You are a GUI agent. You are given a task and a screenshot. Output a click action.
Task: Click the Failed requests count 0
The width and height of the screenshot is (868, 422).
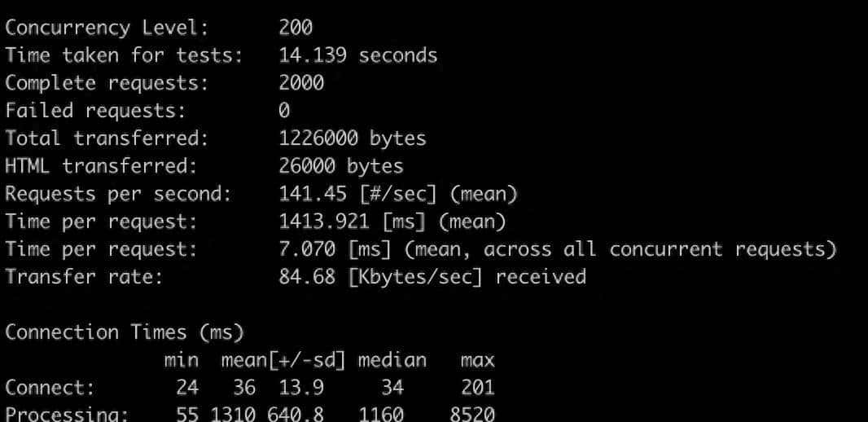[x=284, y=111]
